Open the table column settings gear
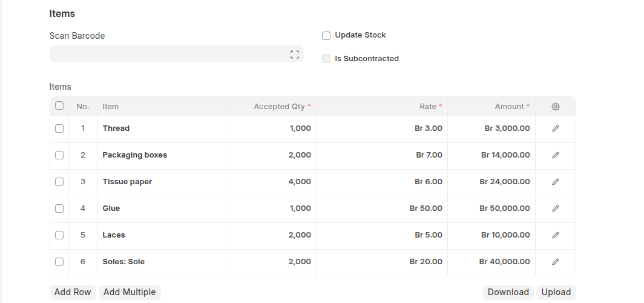Viewport: 644px width, 303px height. [x=556, y=107]
